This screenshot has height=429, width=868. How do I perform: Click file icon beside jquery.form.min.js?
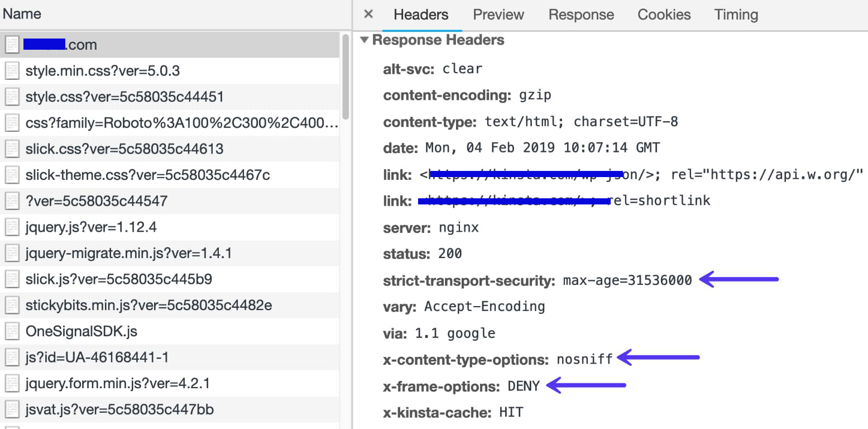coord(12,384)
